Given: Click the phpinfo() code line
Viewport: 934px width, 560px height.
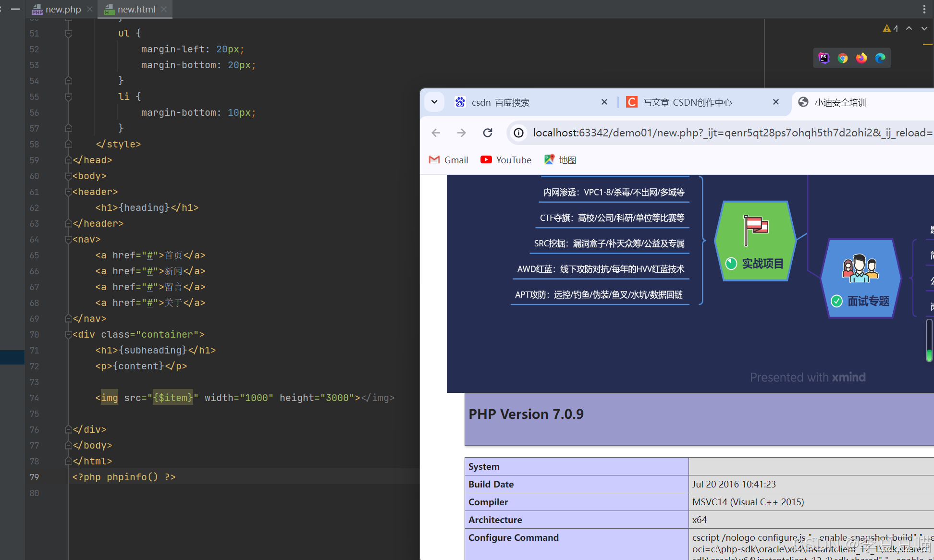Looking at the screenshot, I should (x=124, y=477).
